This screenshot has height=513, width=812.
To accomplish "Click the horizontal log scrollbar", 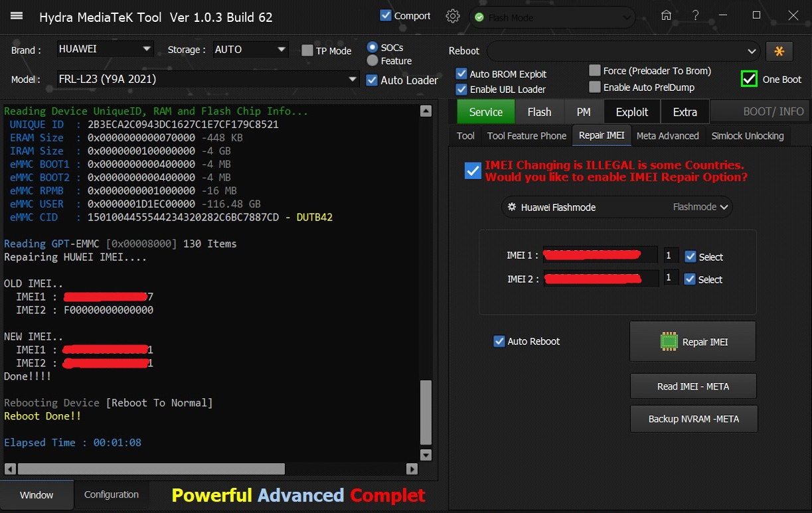I will click(151, 469).
